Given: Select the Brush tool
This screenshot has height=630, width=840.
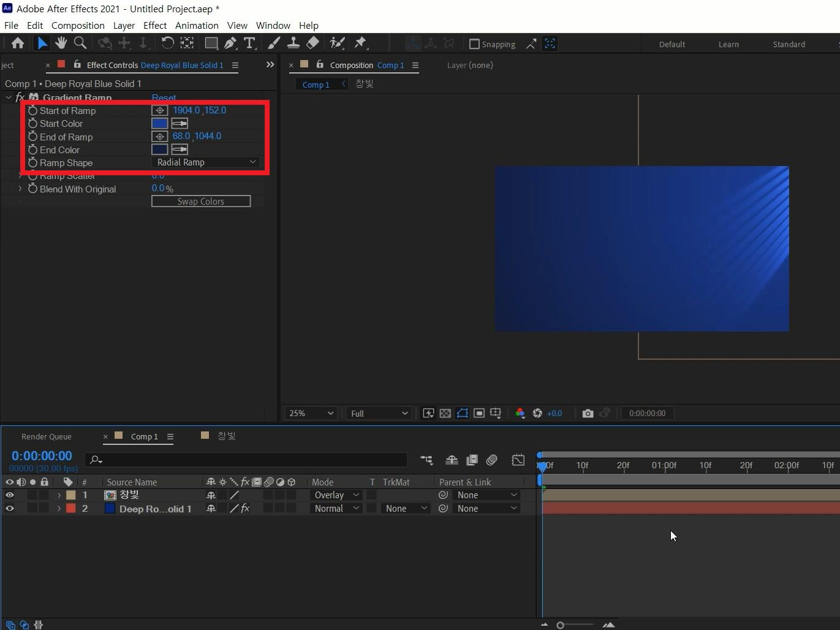Looking at the screenshot, I should (274, 43).
